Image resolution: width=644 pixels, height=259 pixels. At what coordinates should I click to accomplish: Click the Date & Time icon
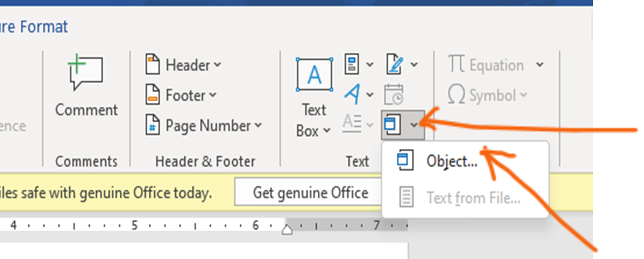tap(394, 95)
